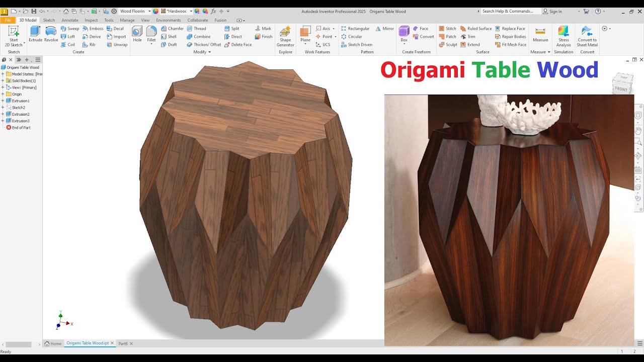Screen dimensions: 644x362
Task: Create a freeform Box
Action: click(x=404, y=34)
